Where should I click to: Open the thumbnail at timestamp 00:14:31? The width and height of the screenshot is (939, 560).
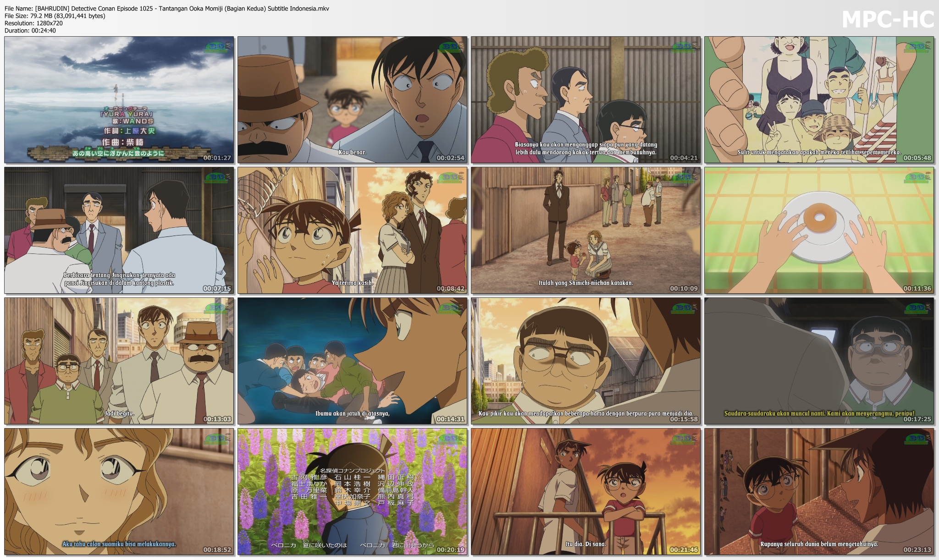pyautogui.click(x=353, y=361)
